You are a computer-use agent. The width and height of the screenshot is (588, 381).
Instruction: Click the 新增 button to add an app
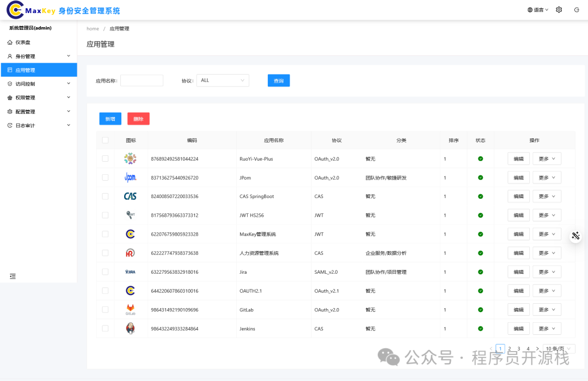pyautogui.click(x=110, y=118)
